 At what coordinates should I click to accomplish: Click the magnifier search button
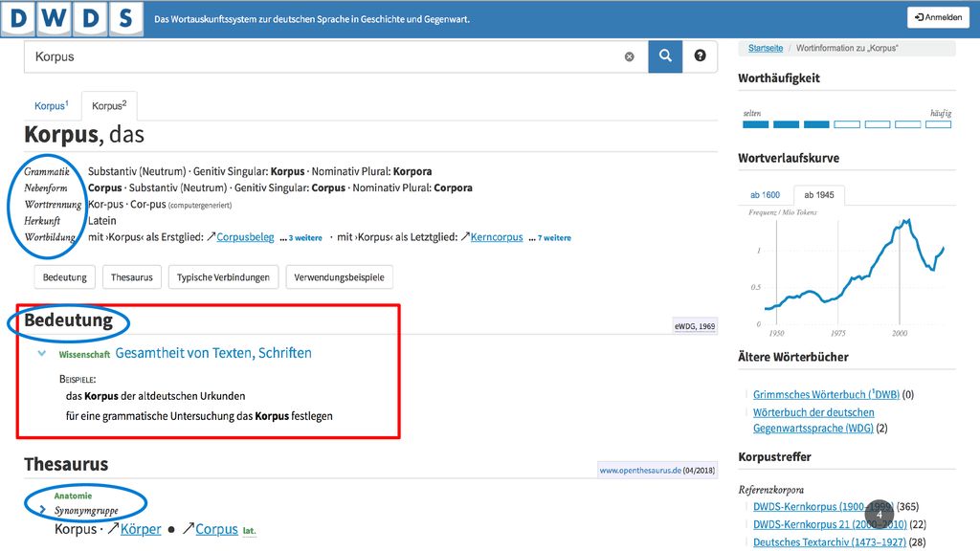(665, 56)
